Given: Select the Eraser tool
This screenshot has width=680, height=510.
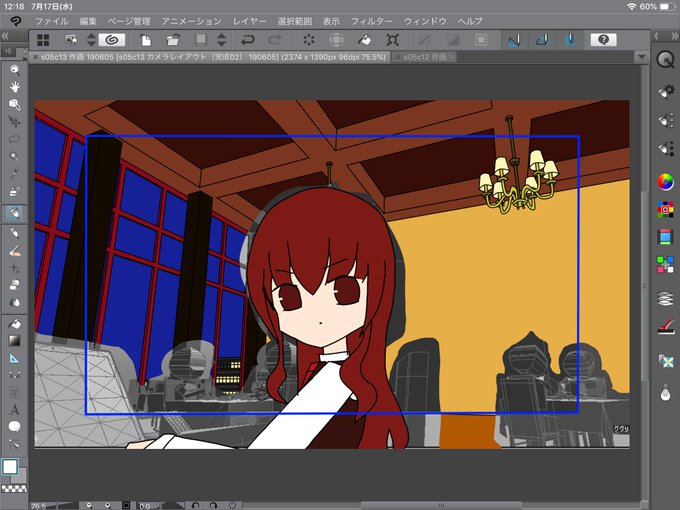Looking at the screenshot, I should point(15,285).
